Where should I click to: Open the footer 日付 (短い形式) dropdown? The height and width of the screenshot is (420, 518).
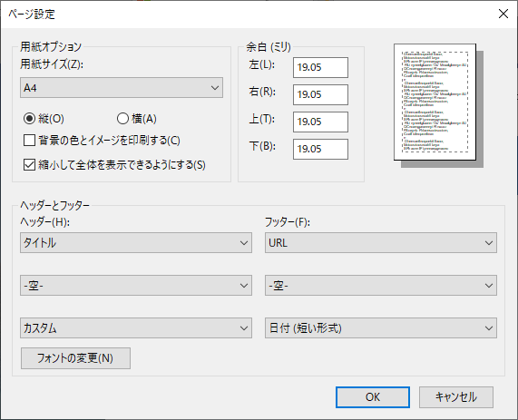381,327
